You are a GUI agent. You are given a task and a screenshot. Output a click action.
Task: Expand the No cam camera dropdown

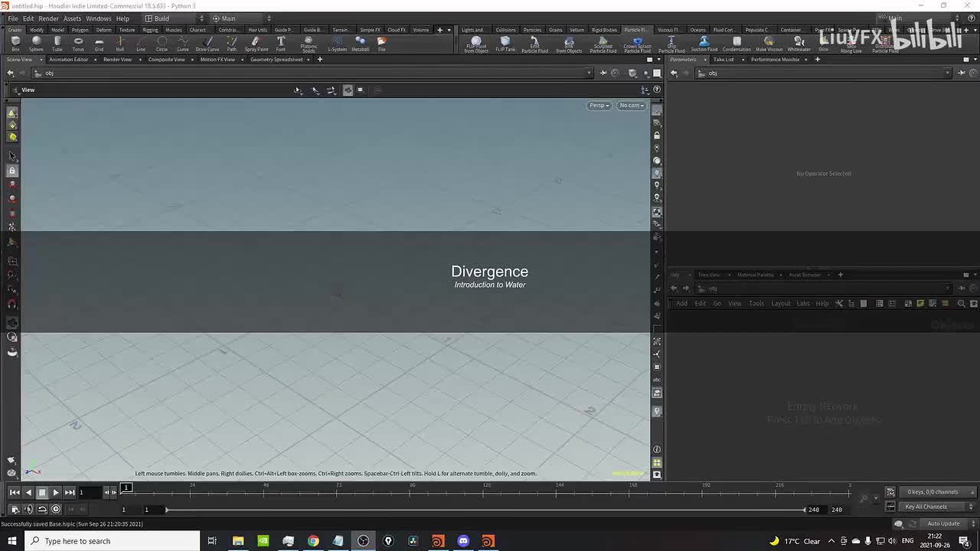632,106
